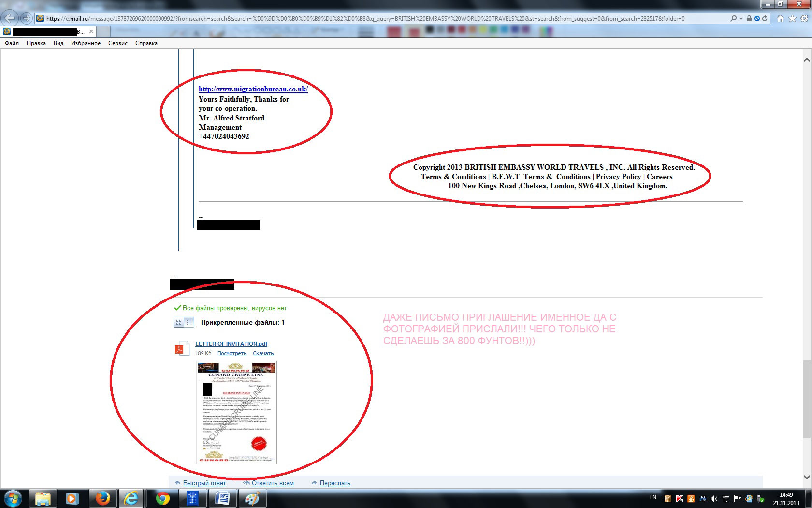Open the Сервис menu
The width and height of the screenshot is (812, 508).
click(117, 43)
